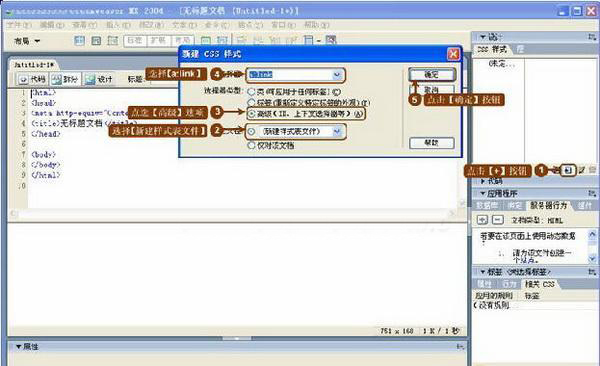Collapse the 标签 inspector panel group
600x366 pixels.
[x=483, y=272]
